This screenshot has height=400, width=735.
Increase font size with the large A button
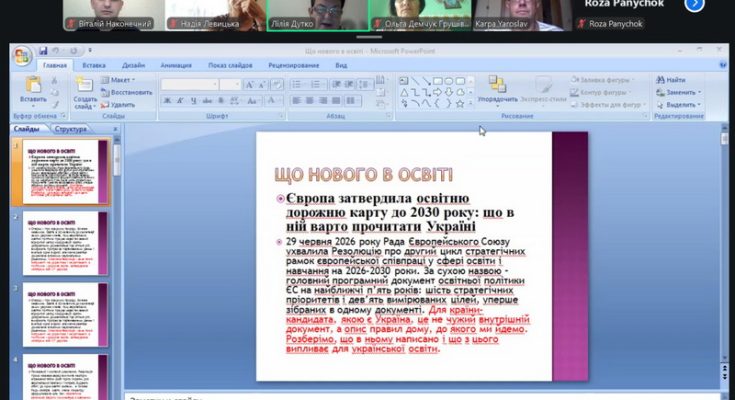coord(249,85)
